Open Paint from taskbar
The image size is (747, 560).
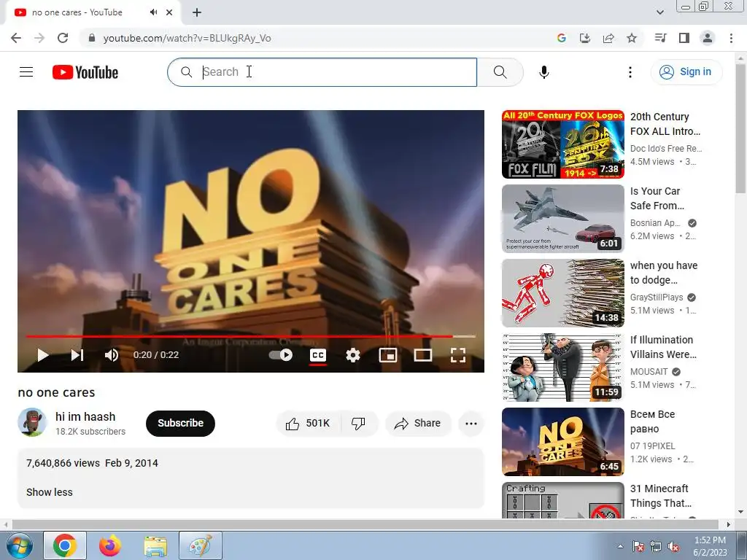[201, 545]
